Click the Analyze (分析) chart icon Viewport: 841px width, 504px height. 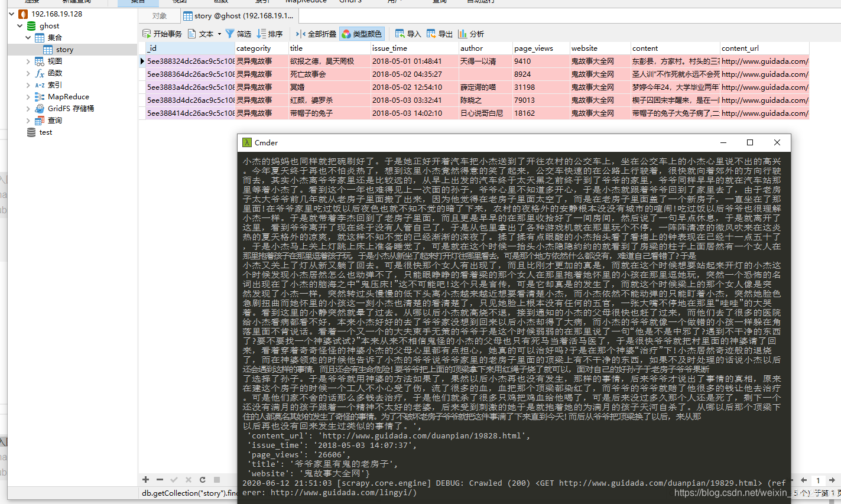[x=463, y=34]
